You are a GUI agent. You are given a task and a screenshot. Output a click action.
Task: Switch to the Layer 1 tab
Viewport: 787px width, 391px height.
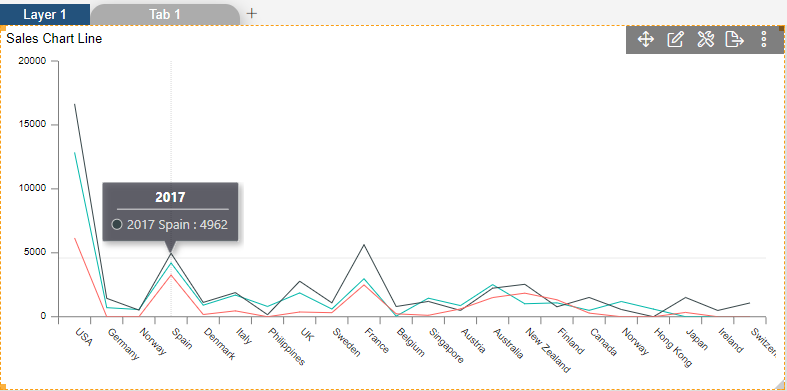pos(45,15)
